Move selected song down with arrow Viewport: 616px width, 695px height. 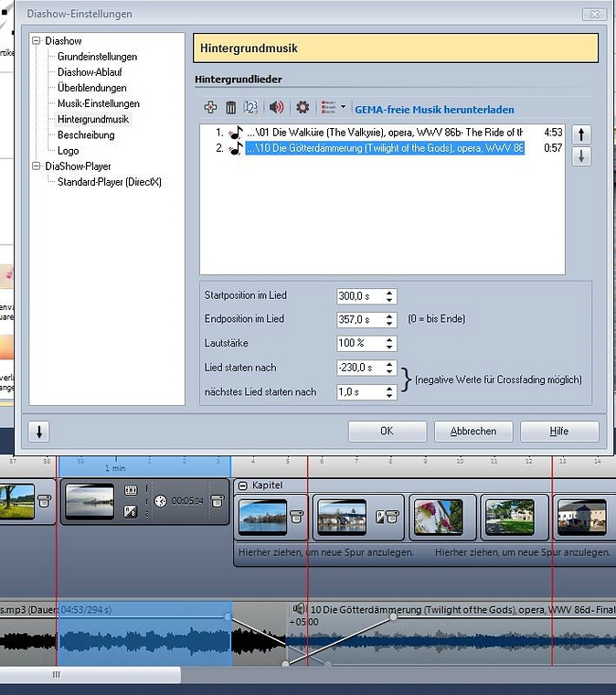[581, 156]
